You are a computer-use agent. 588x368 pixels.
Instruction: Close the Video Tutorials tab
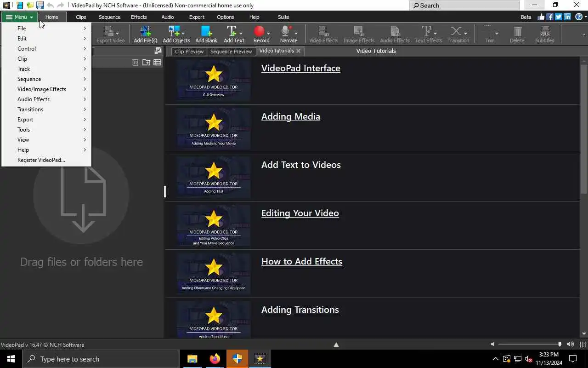[299, 51]
